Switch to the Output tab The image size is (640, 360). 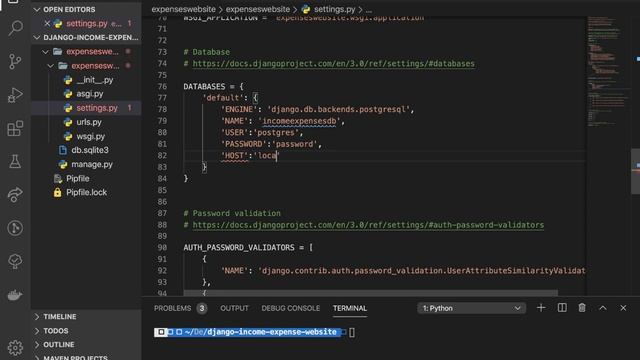tap(234, 308)
